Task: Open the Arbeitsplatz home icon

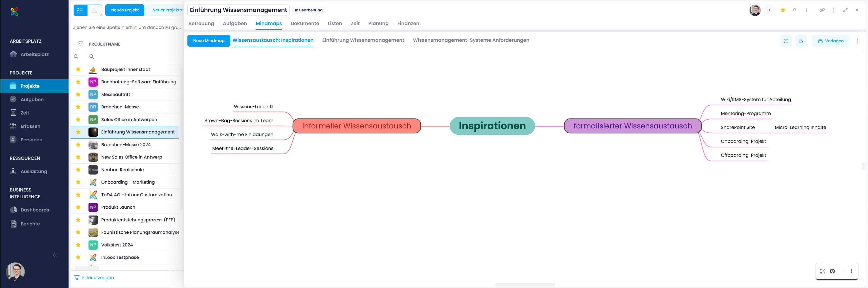Action: (13, 54)
